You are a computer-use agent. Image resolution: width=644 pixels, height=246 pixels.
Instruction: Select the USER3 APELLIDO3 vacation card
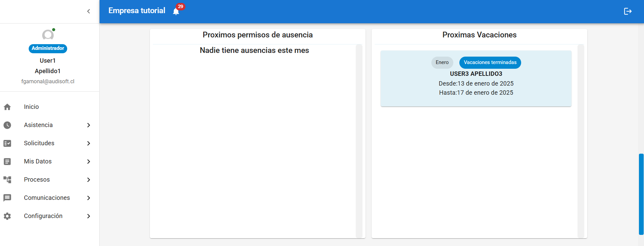pyautogui.click(x=476, y=84)
